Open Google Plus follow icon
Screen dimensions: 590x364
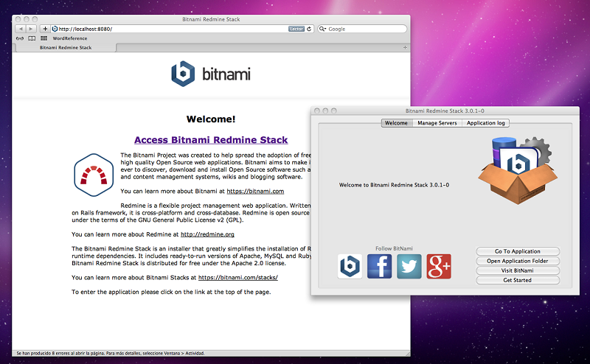(439, 266)
